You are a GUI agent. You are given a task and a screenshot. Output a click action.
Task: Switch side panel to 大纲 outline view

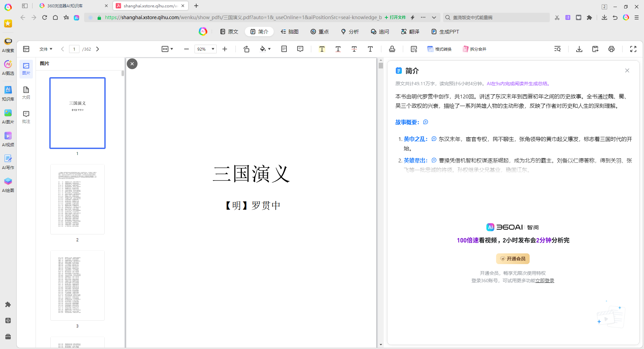pyautogui.click(x=26, y=93)
